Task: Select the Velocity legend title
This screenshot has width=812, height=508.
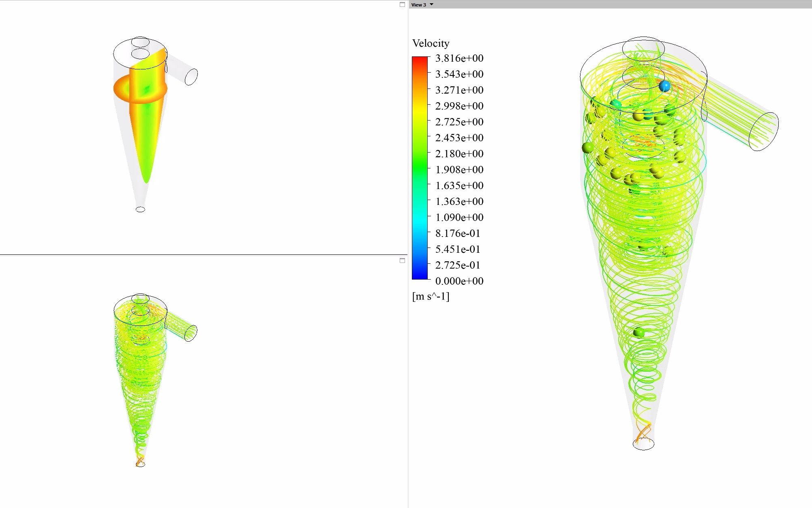Action: point(431,43)
